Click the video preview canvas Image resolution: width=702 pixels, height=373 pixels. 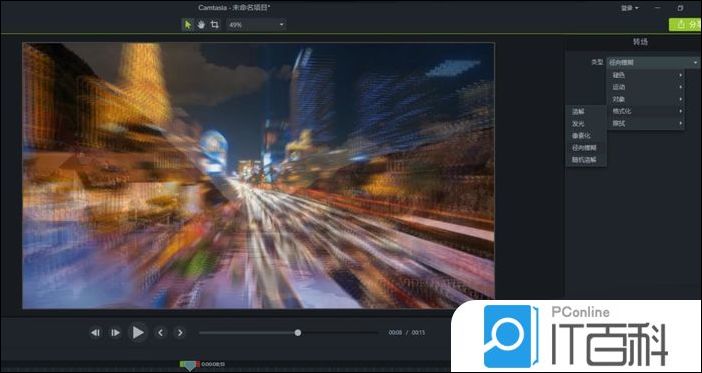(x=258, y=176)
